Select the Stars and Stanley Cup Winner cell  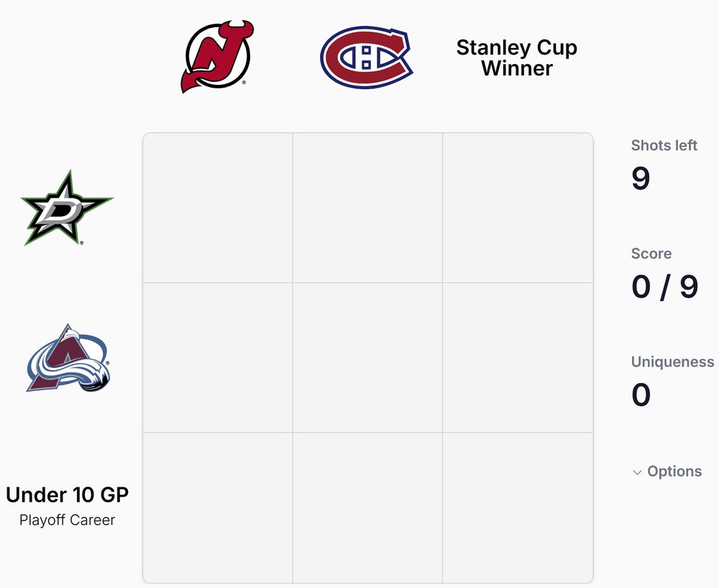[x=518, y=208]
